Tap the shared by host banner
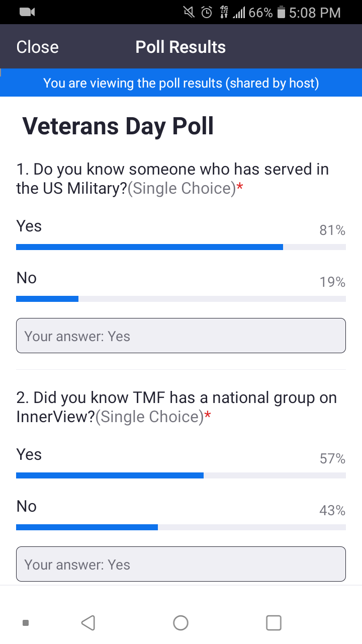Screen dimensions: 362x644 point(181,83)
